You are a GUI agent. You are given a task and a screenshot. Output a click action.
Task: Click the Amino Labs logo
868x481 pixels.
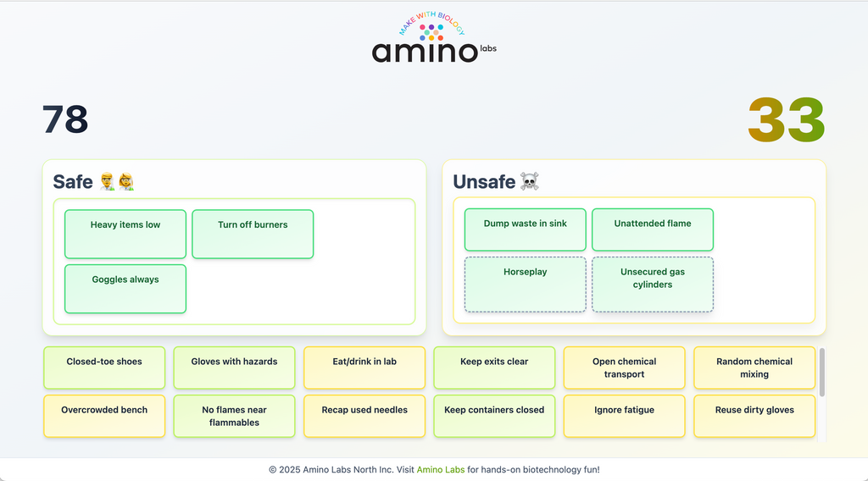[434, 37]
